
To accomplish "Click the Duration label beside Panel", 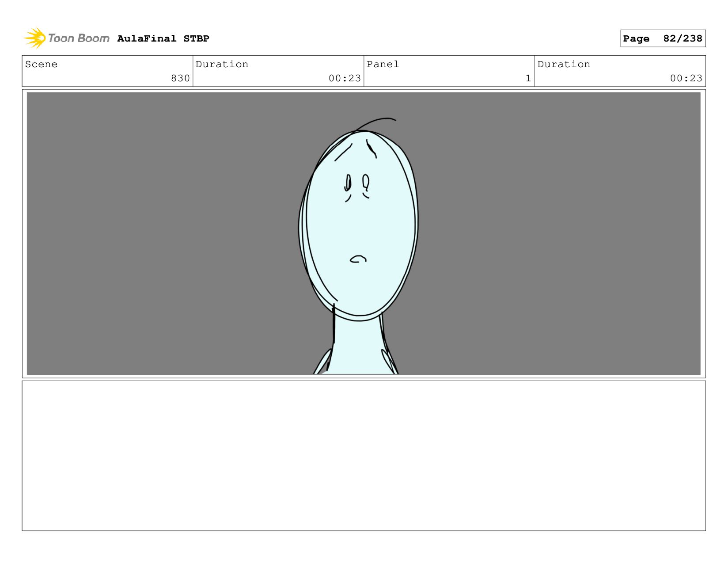I will point(564,65).
